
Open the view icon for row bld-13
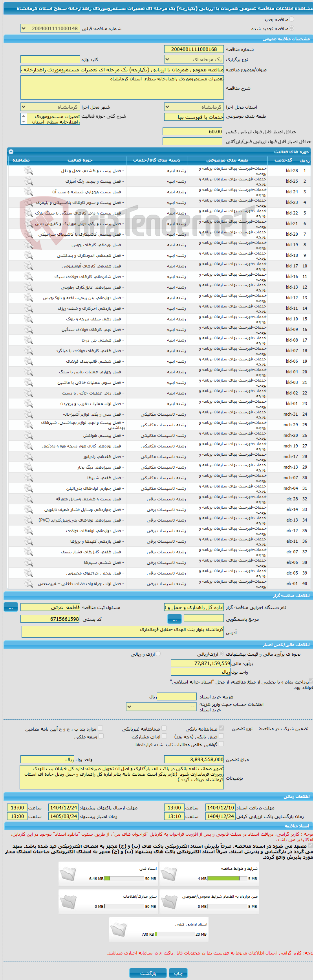click(x=28, y=287)
